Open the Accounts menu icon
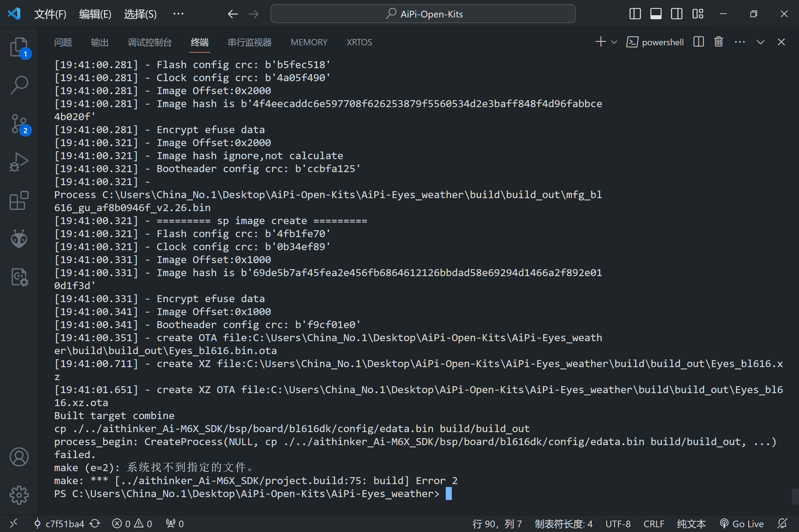This screenshot has height=532, width=799. [19, 457]
